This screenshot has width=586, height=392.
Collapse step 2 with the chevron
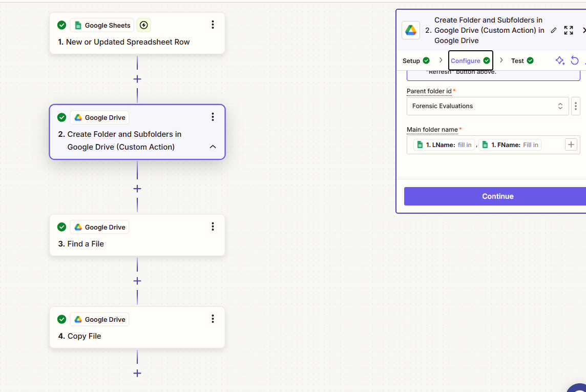pyautogui.click(x=213, y=147)
